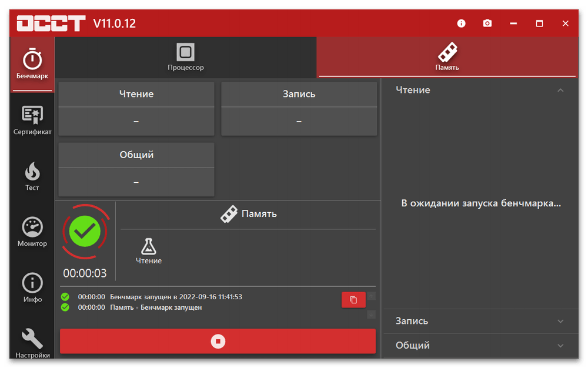Open Настройки wrench settings
588x368 pixels.
click(32, 343)
